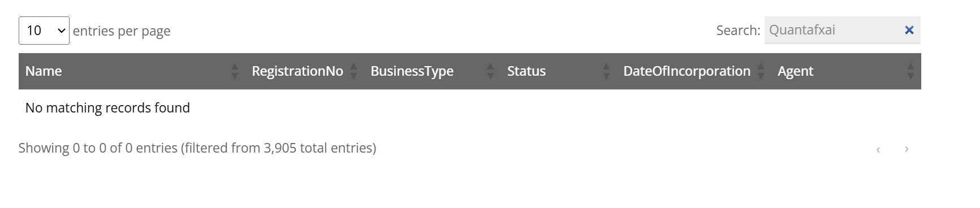This screenshot has height=208, width=980.
Task: Toggle DateOfIncorporation sort arrows
Action: coord(761,71)
